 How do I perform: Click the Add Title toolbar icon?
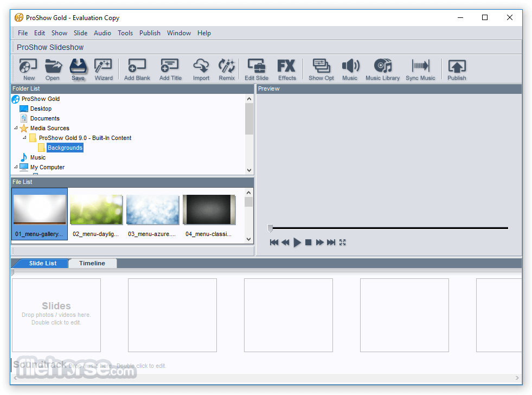click(x=170, y=69)
